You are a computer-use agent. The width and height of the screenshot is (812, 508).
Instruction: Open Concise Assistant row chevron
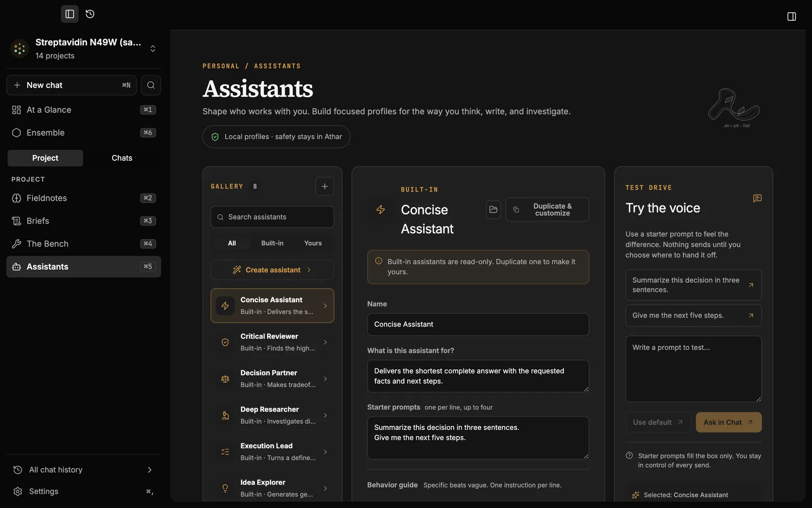(x=325, y=306)
